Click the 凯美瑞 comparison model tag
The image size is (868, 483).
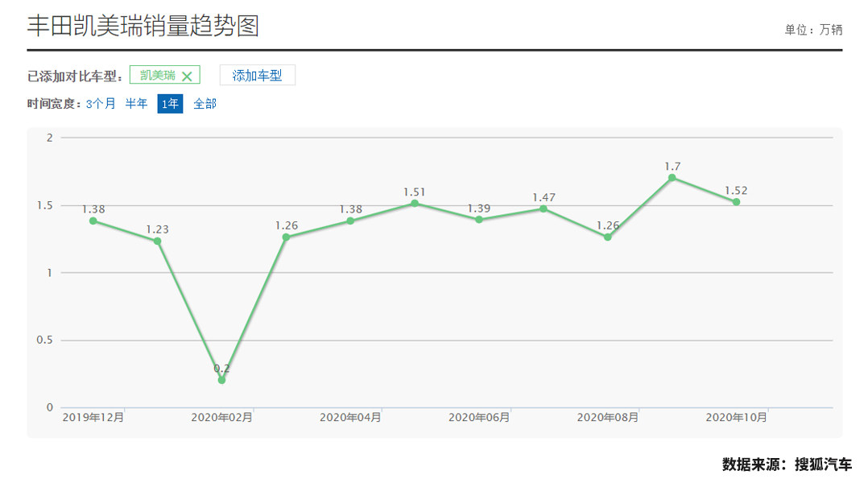coord(158,76)
